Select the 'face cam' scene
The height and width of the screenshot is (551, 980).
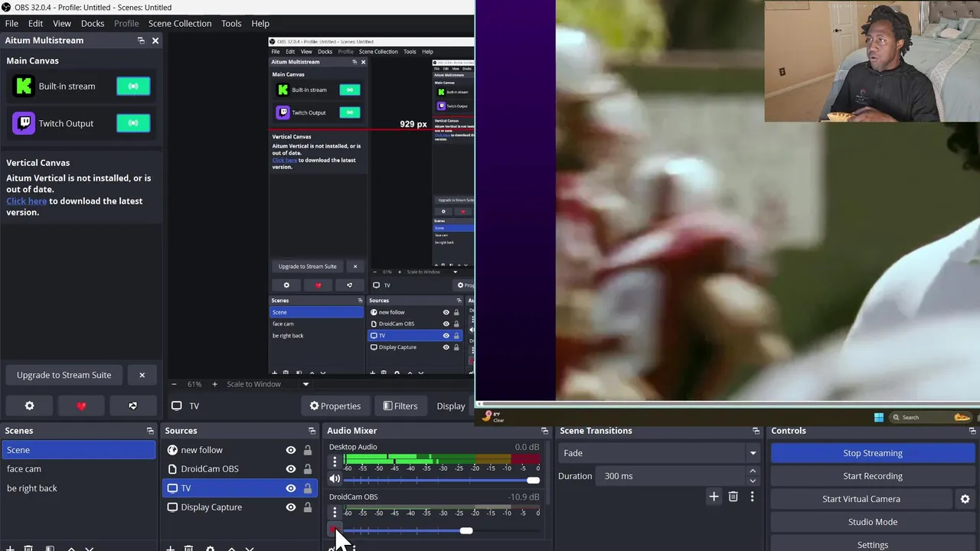point(79,469)
